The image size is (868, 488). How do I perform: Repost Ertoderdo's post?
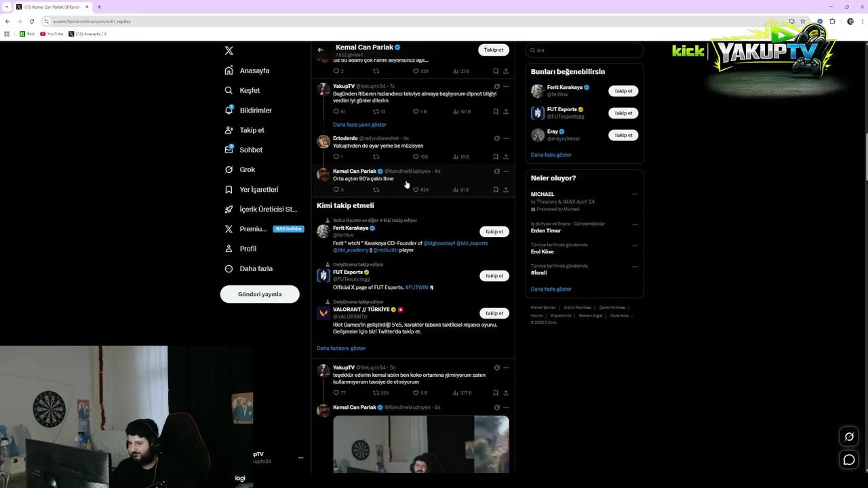(376, 157)
